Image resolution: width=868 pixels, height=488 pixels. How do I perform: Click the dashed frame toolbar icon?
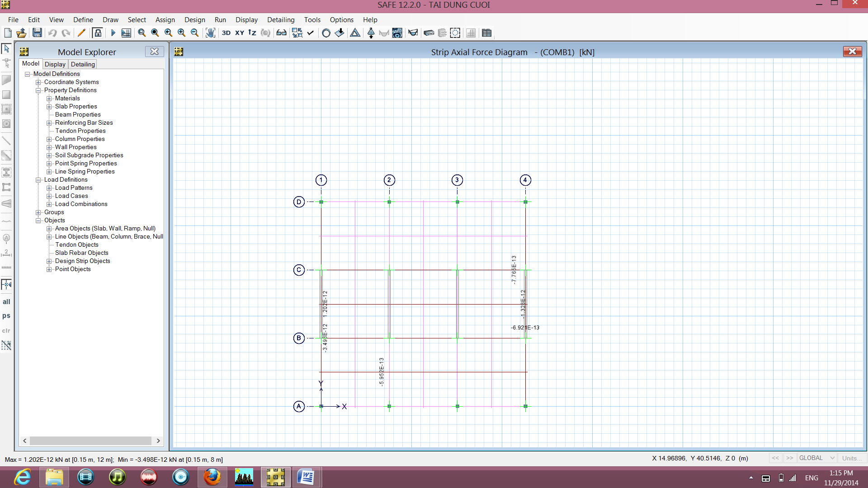[455, 33]
